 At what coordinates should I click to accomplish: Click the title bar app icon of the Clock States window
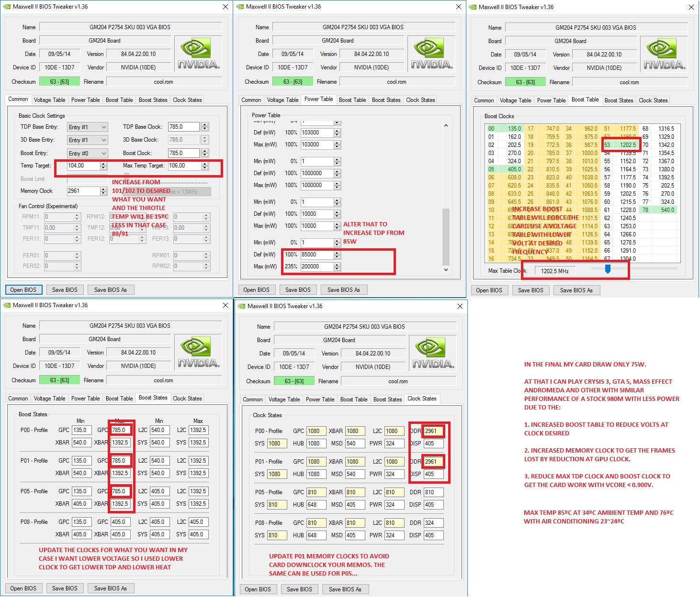(x=241, y=306)
